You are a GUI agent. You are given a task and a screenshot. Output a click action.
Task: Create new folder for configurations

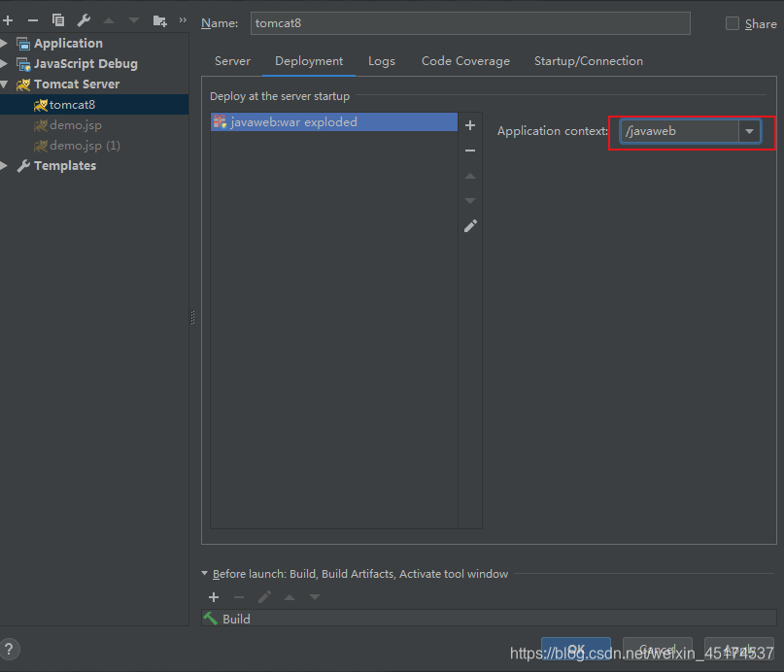click(160, 20)
